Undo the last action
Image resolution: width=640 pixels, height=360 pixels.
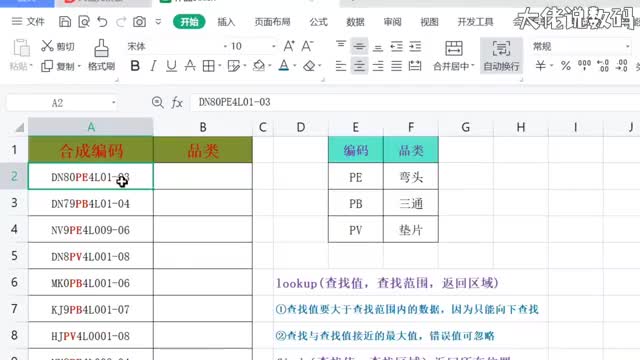[102, 22]
